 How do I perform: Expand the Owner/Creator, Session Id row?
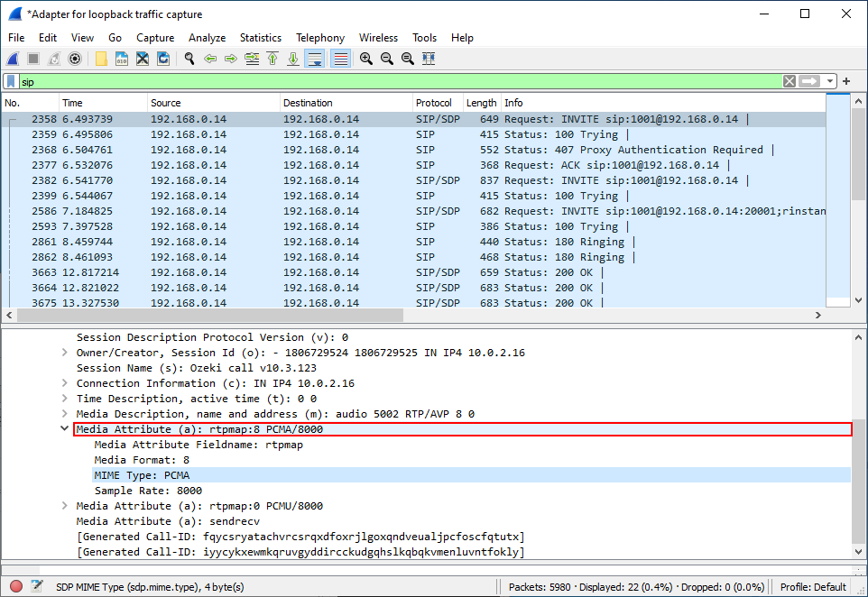pyautogui.click(x=65, y=353)
